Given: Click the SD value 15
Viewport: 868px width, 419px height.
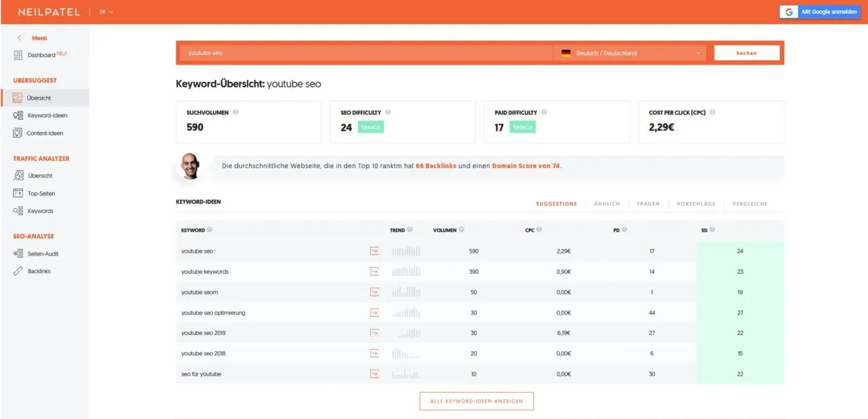Looking at the screenshot, I should pos(741,353).
